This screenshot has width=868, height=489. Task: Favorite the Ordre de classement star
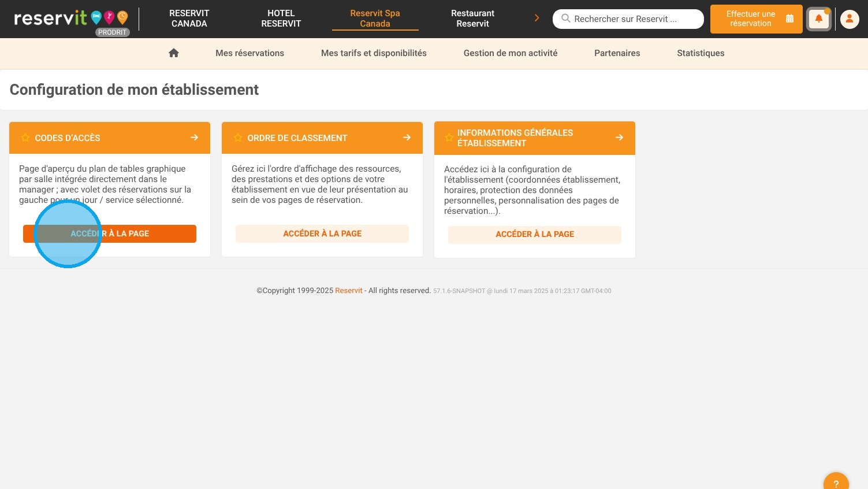click(x=238, y=138)
